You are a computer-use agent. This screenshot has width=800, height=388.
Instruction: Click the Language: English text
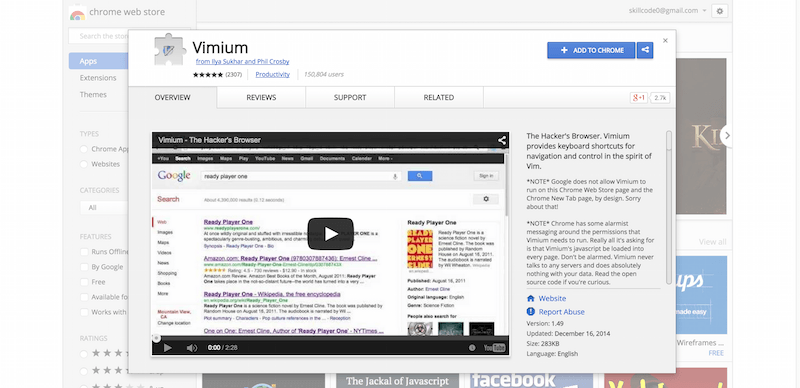552,354
